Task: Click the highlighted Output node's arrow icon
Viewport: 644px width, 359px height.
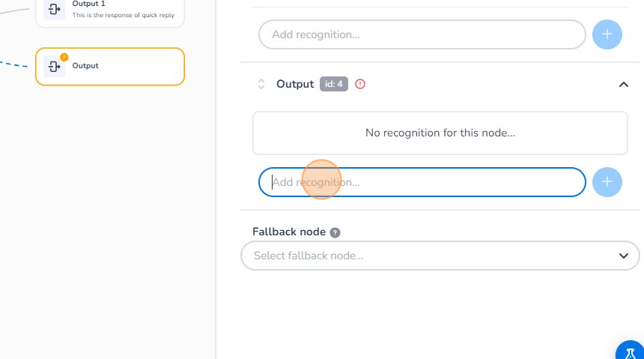Action: click(54, 67)
